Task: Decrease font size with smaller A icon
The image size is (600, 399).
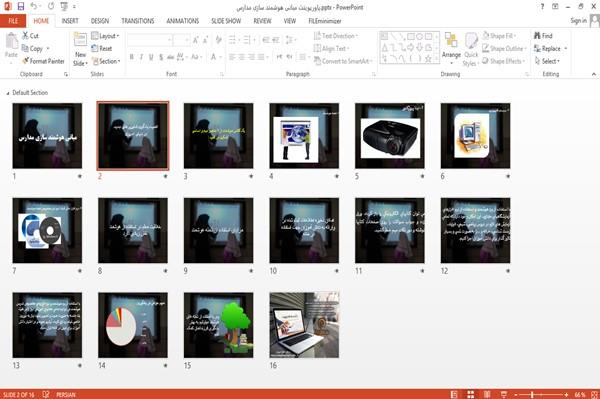Action: point(205,39)
